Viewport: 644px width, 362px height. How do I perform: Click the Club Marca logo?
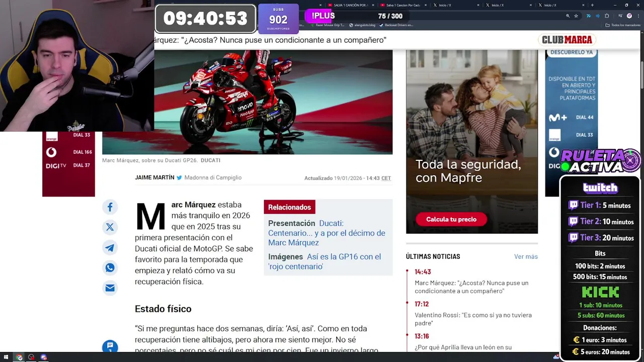click(x=567, y=40)
